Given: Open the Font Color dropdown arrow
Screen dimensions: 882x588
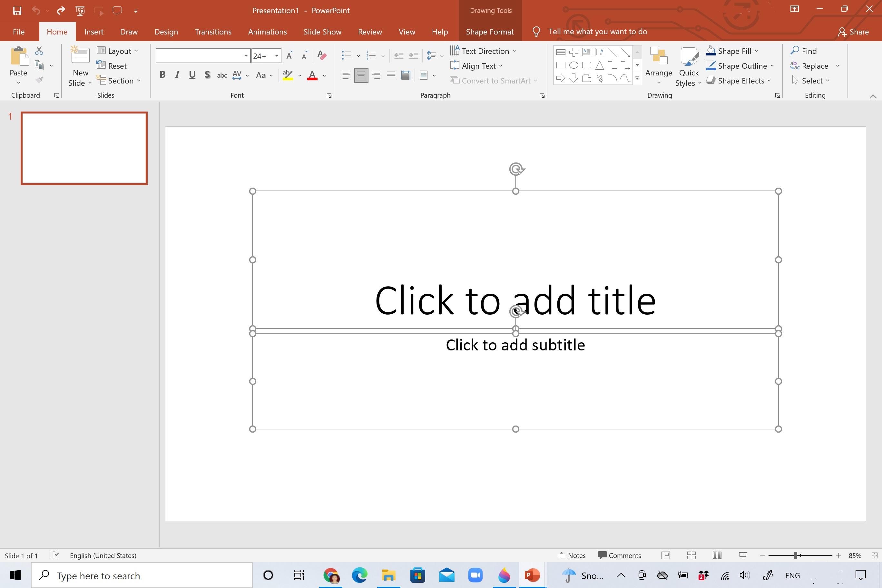Looking at the screenshot, I should tap(324, 76).
